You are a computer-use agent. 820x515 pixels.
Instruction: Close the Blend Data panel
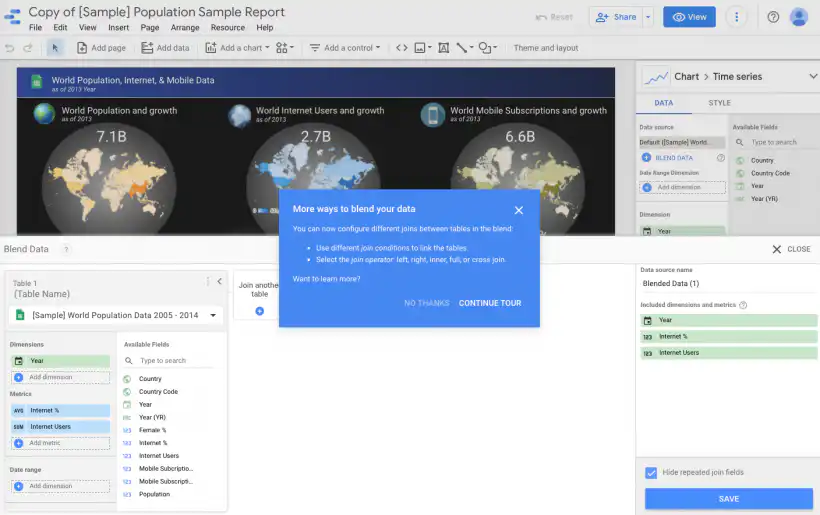click(x=791, y=249)
